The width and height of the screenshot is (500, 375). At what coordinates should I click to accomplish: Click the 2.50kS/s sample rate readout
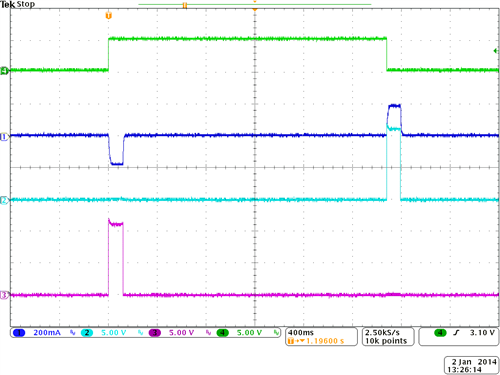382,333
